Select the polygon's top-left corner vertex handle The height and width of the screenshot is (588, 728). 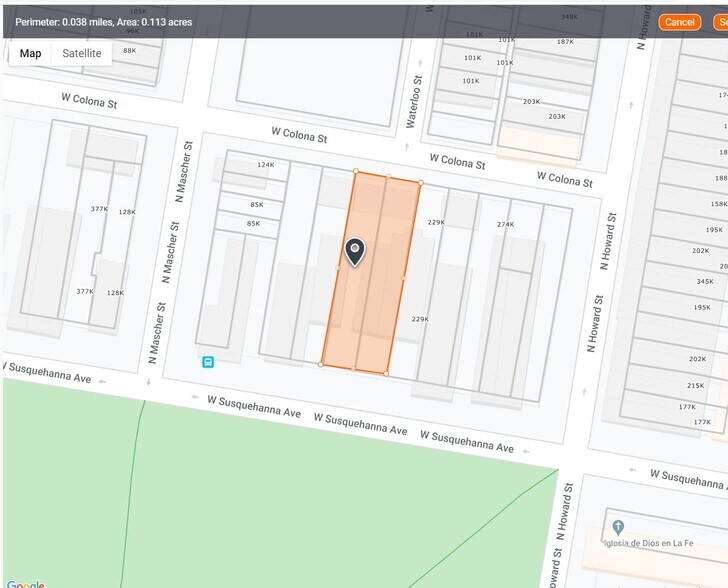tap(355, 171)
